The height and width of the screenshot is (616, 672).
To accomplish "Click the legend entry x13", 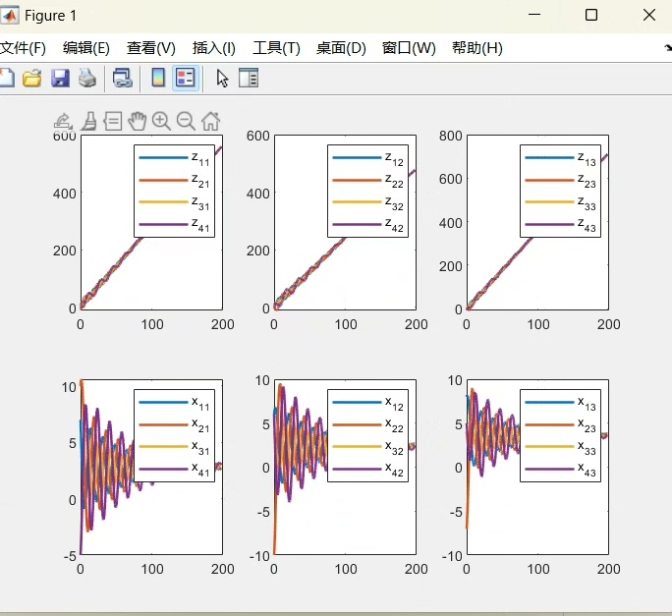I will pyautogui.click(x=587, y=403).
